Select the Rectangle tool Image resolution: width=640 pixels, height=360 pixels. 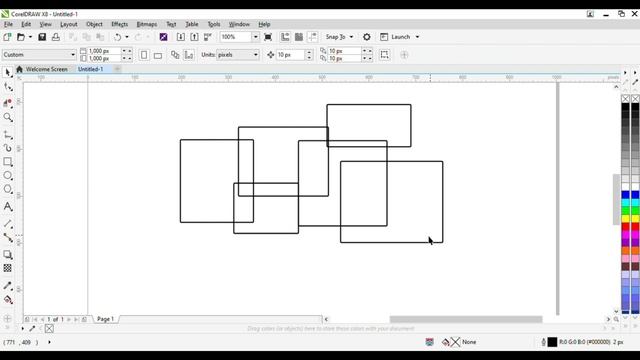(8, 162)
